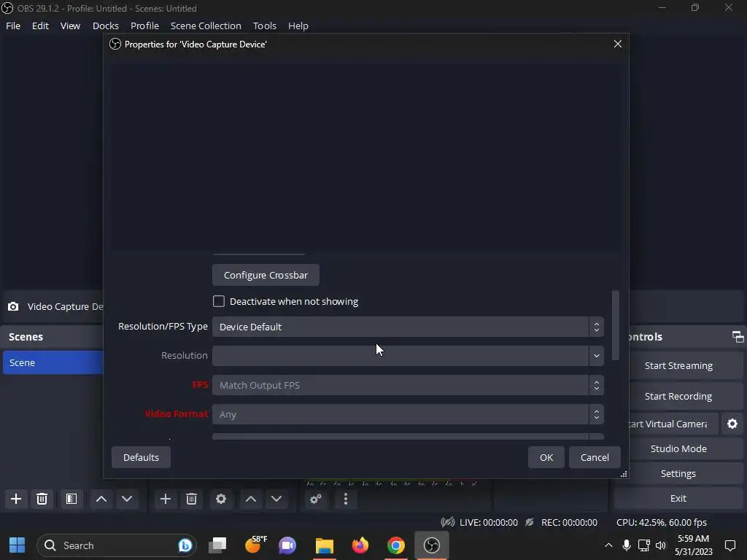Open Bing chat icon in the search box
Viewport: 747px width, 560px height.
[185, 545]
